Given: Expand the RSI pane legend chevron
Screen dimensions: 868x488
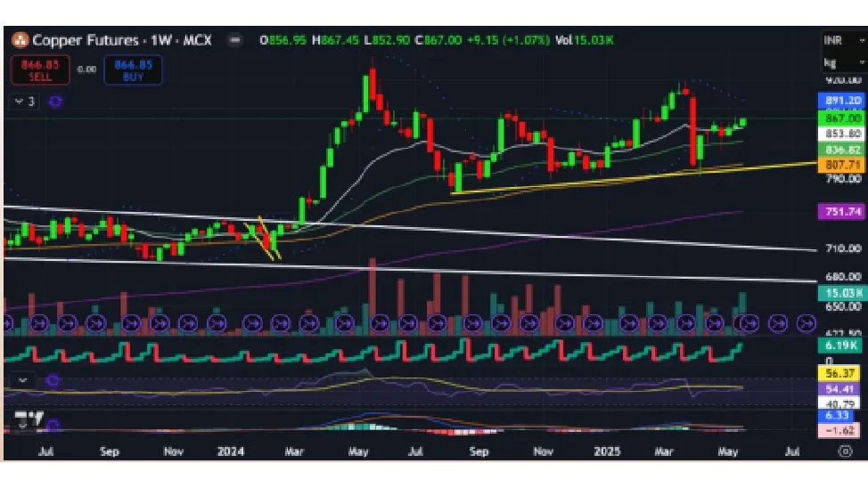Looking at the screenshot, I should [22, 380].
